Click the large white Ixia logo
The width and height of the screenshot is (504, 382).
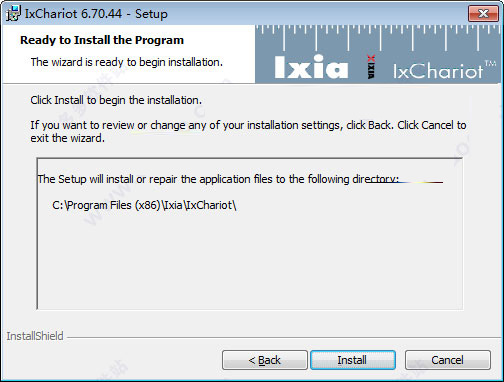pos(311,67)
